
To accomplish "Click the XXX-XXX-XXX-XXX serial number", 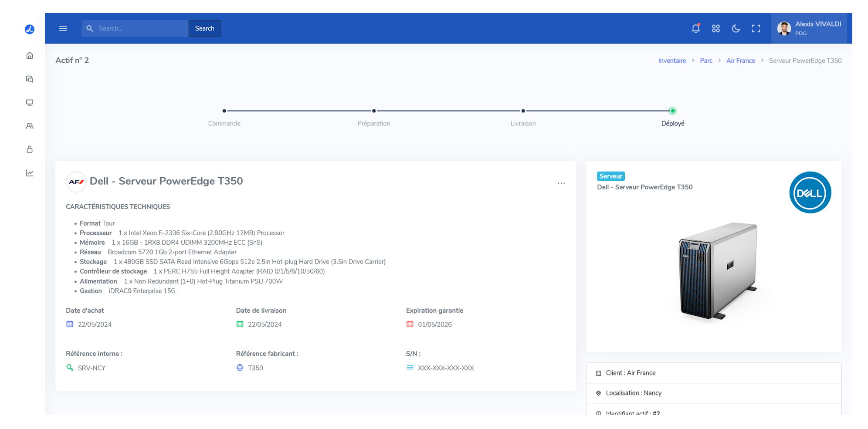I will pyautogui.click(x=446, y=368).
